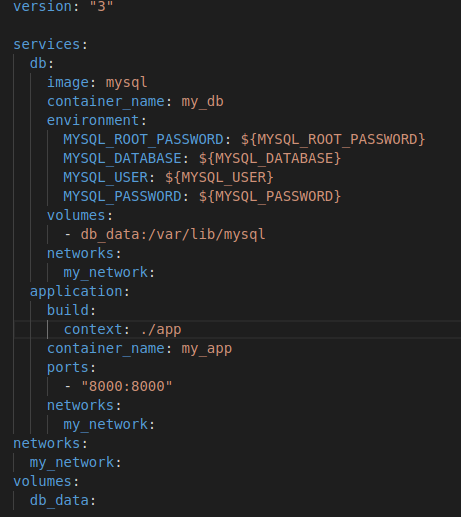Click the db_data key on the last line

[59, 500]
